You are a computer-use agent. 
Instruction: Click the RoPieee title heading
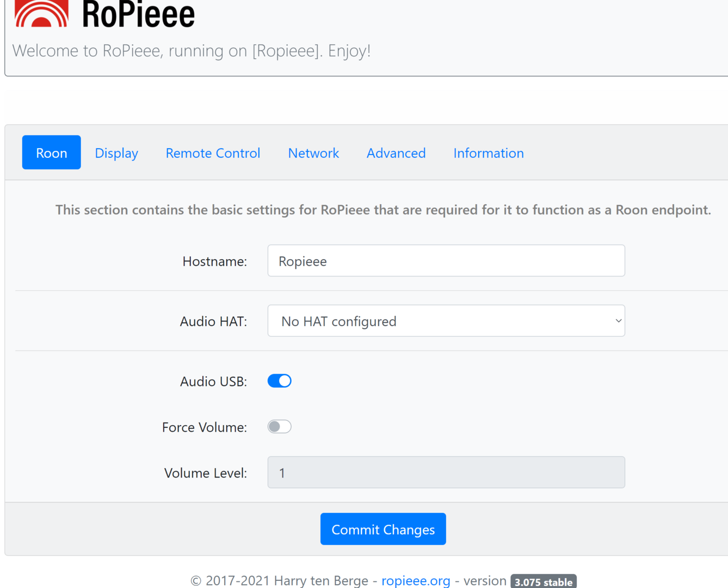pos(138,15)
